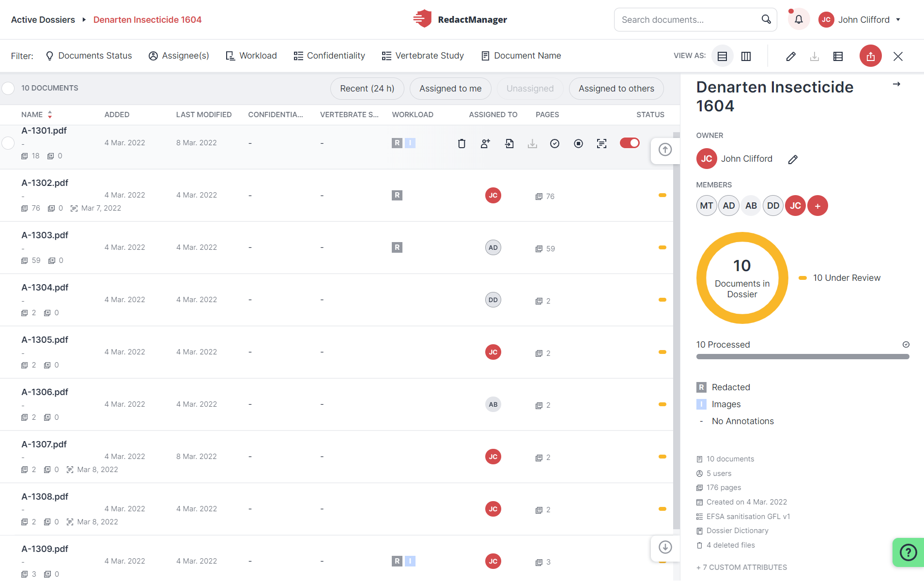924x581 pixels.
Task: Apply Assigned to others quick filter
Action: [x=616, y=89]
